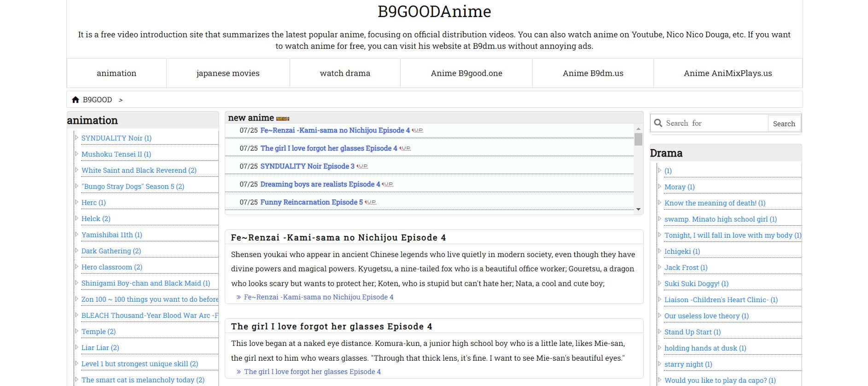Open Hero classroom (2) category
868x386 pixels.
tap(112, 267)
